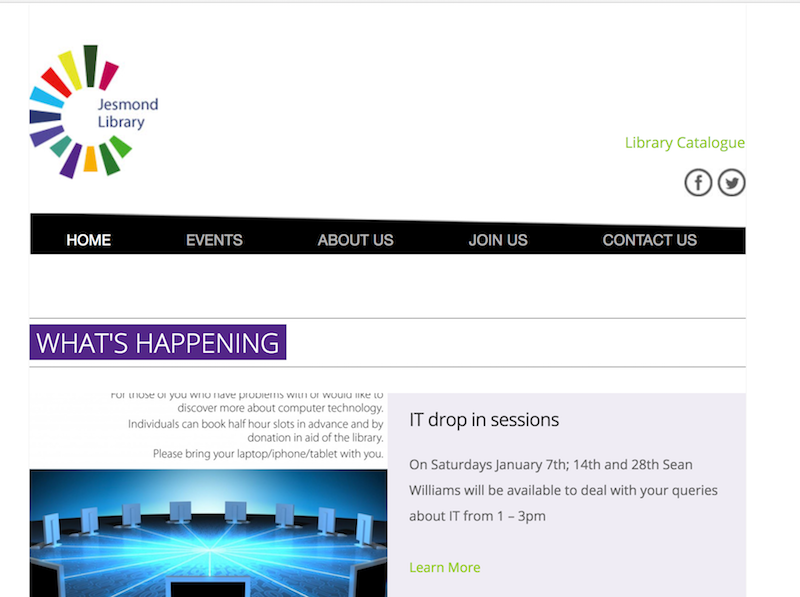Open the Library Catalogue link
Viewport: 800px width, 597px height.
pyautogui.click(x=684, y=143)
